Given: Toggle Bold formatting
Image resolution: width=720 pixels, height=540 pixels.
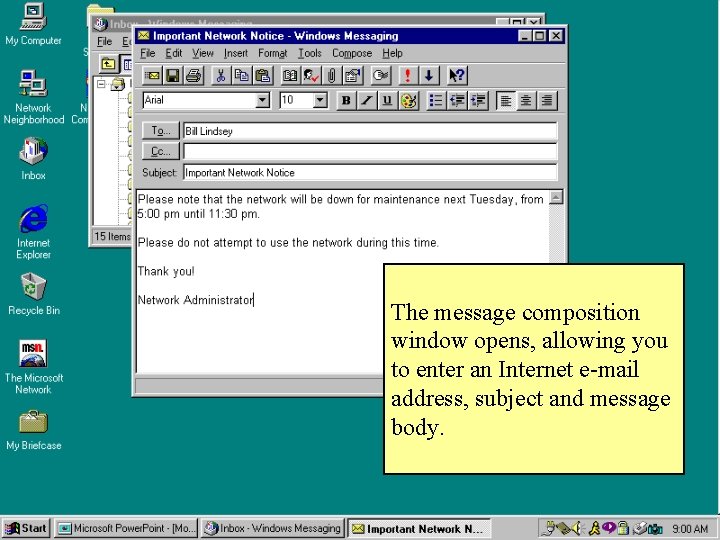Looking at the screenshot, I should pyautogui.click(x=346, y=101).
